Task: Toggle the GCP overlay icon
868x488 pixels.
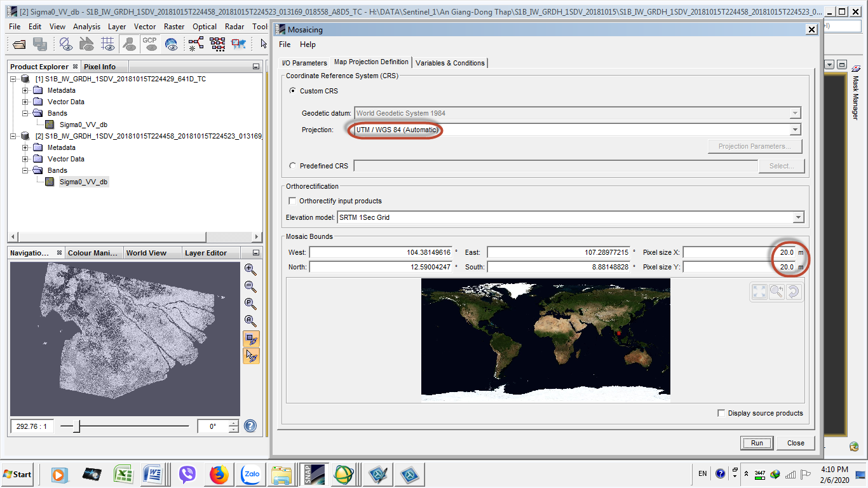Action: point(150,44)
